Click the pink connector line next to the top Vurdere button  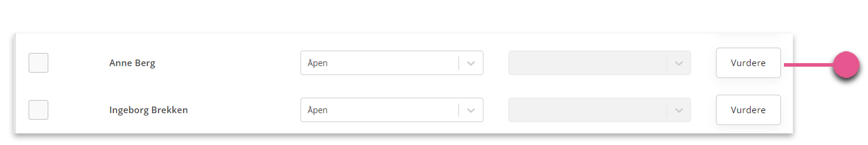[x=809, y=65]
